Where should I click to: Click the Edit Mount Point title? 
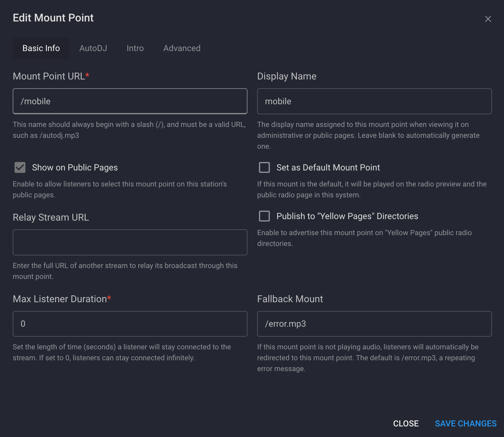53,18
